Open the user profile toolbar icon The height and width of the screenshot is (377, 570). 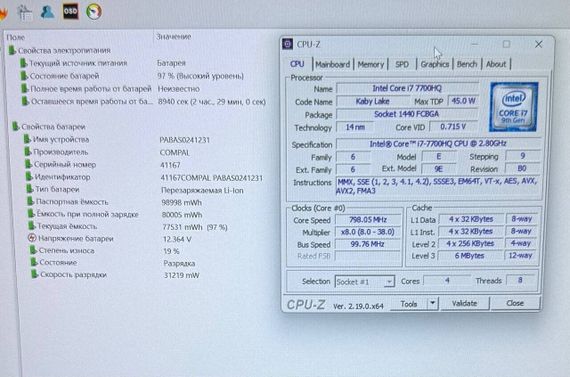[47, 12]
